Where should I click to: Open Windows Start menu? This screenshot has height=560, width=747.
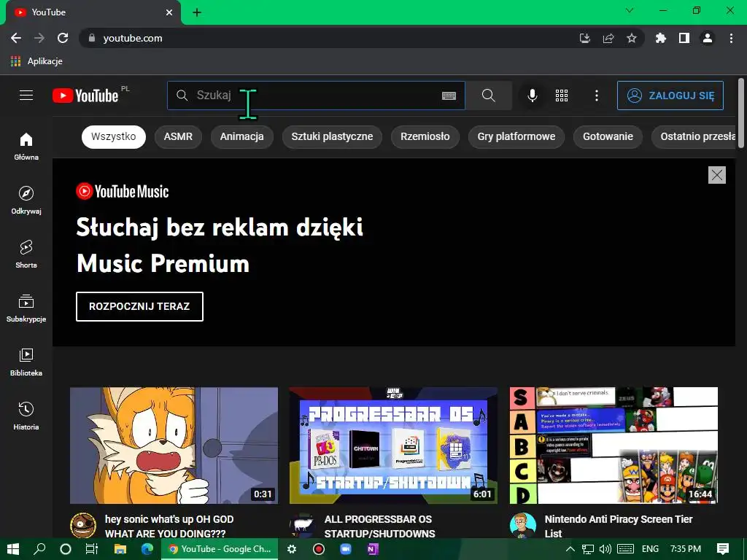[x=13, y=549]
